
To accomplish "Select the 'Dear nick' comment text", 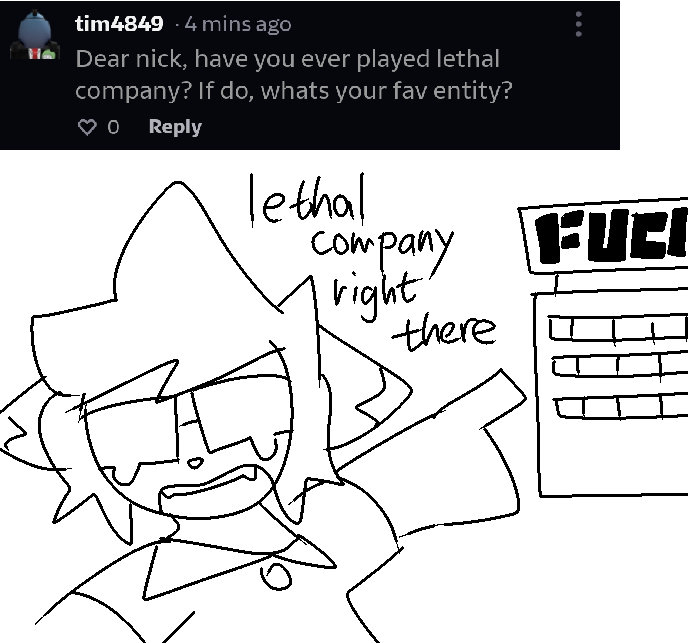I will pyautogui.click(x=294, y=75).
